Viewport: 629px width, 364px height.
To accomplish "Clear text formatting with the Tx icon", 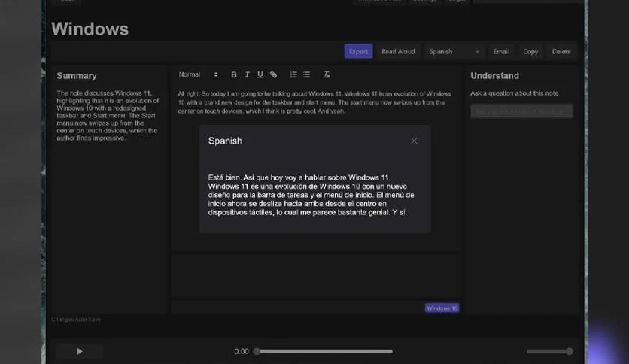I will coord(327,74).
